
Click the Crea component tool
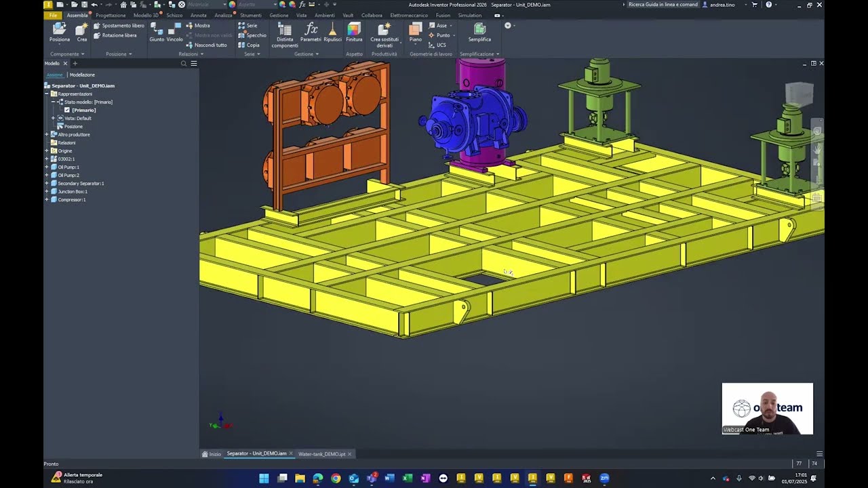pos(82,32)
